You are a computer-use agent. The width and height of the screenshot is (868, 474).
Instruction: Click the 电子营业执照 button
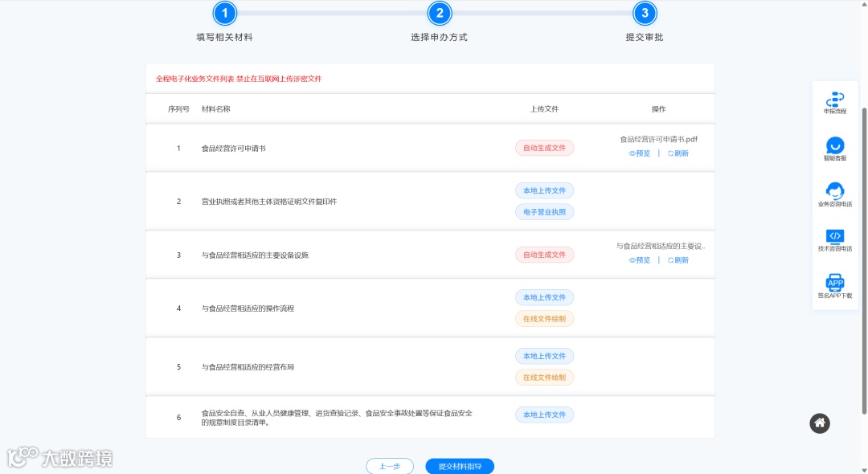544,211
